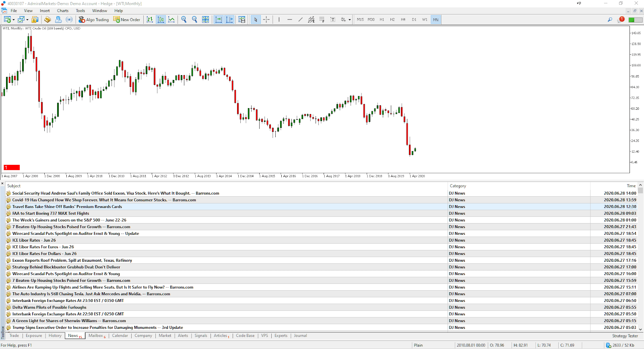Open the Charts menu
644x349 pixels.
coord(63,11)
